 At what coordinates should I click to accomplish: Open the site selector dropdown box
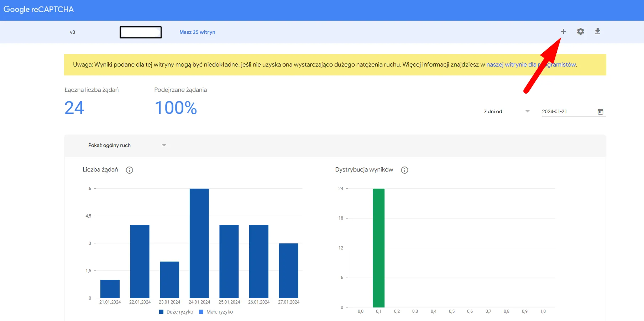pyautogui.click(x=141, y=32)
